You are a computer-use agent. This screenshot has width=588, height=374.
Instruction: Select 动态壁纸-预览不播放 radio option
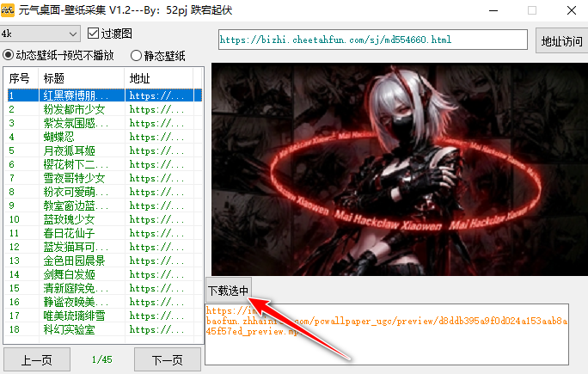[8, 55]
